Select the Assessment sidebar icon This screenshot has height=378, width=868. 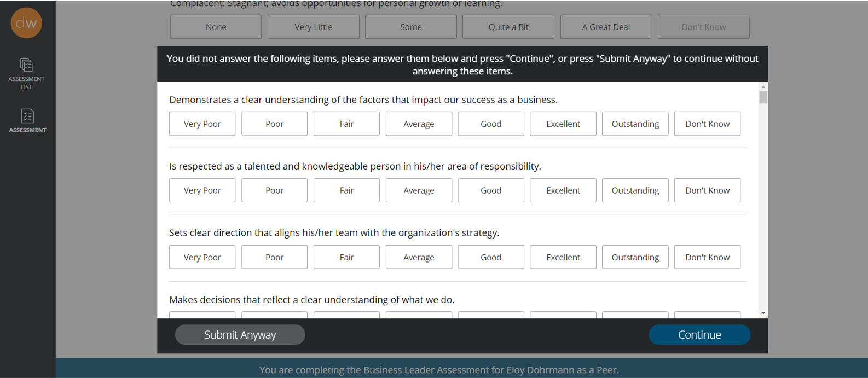(x=27, y=121)
